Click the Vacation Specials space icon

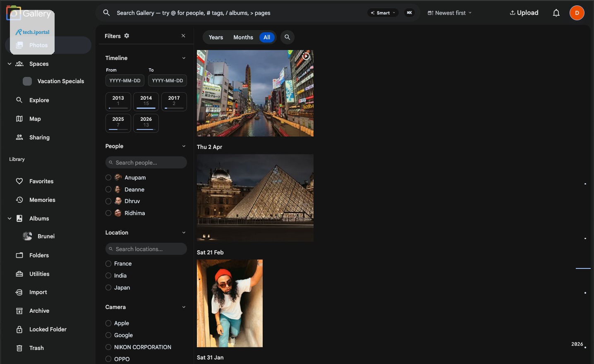click(x=27, y=81)
